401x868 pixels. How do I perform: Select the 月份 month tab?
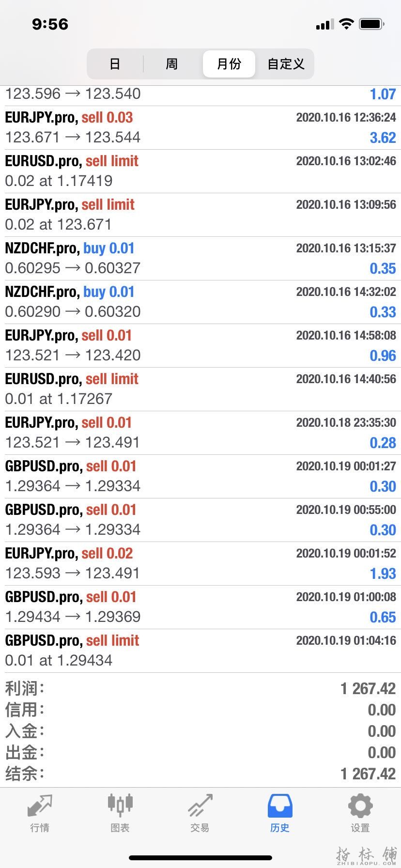click(229, 64)
